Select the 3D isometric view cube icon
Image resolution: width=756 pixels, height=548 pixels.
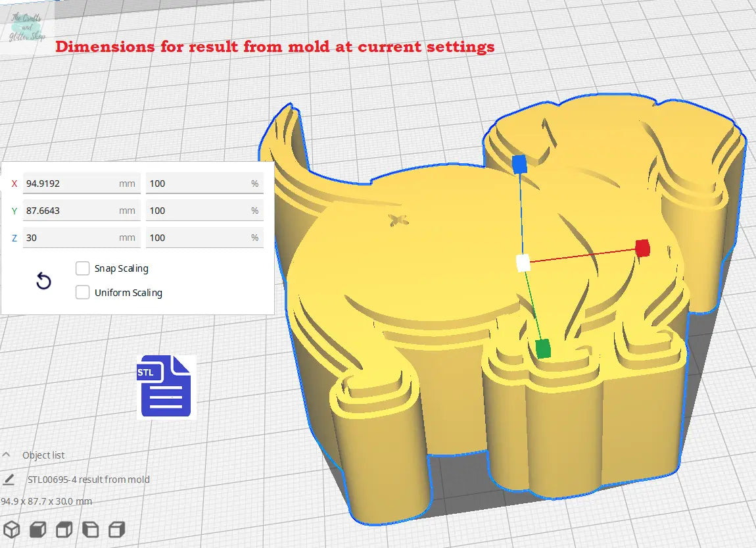11,528
